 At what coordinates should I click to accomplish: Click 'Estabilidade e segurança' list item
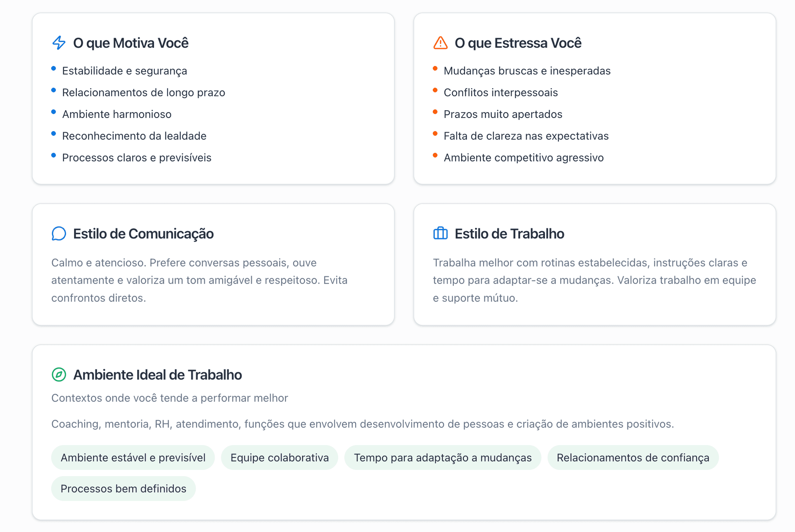[x=125, y=71]
